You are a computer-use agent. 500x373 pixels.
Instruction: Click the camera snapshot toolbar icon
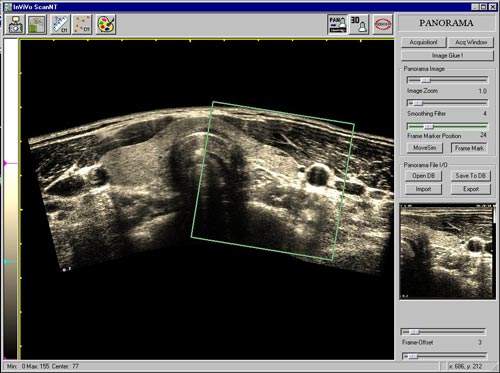click(15, 24)
